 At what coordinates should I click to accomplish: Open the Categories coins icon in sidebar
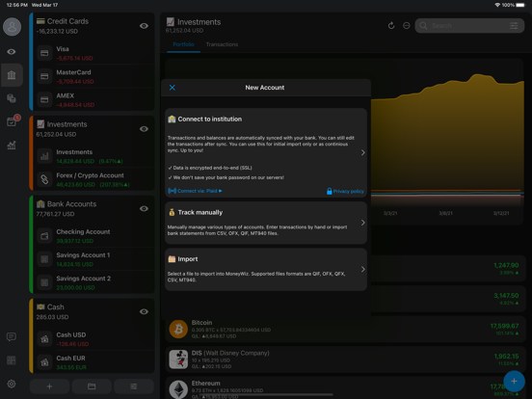coord(12,98)
